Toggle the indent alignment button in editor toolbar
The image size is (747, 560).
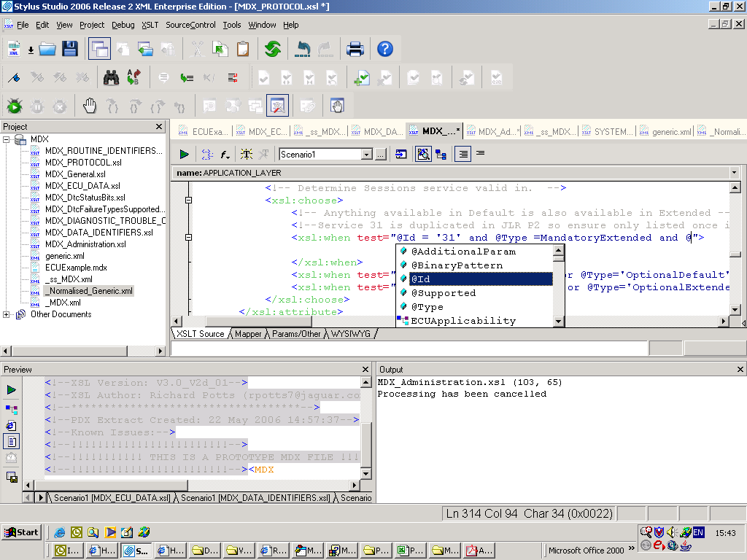click(462, 154)
